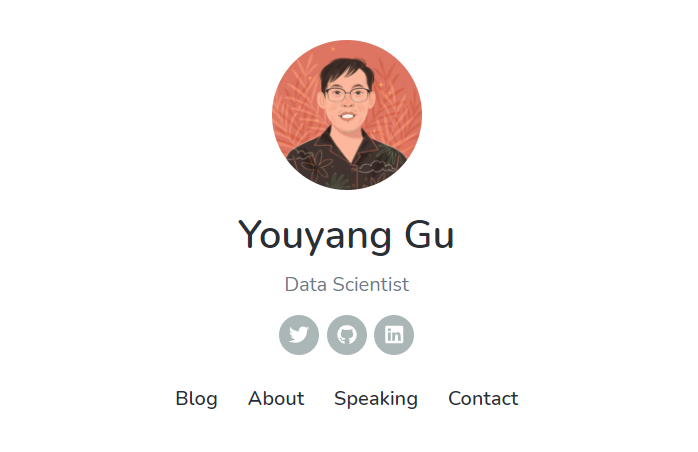The height and width of the screenshot is (452, 698).
Task: Open the LinkedIn profile icon
Action: tap(394, 335)
